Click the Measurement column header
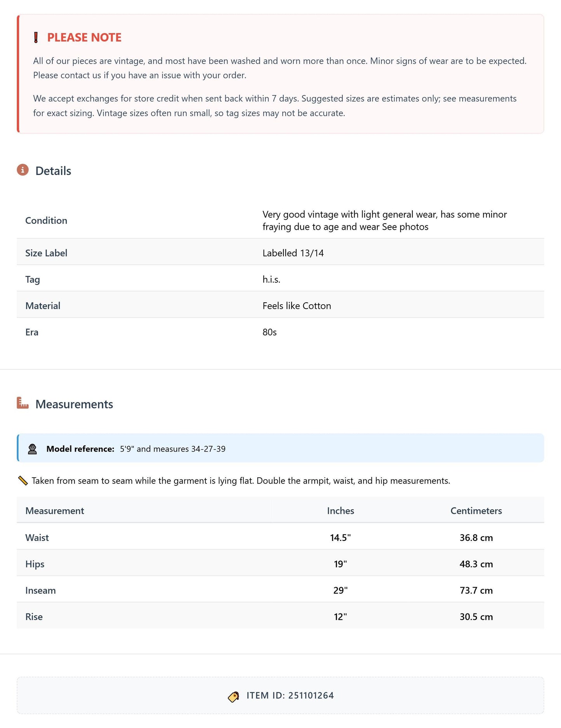Image resolution: width=561 pixels, height=728 pixels. pos(55,511)
